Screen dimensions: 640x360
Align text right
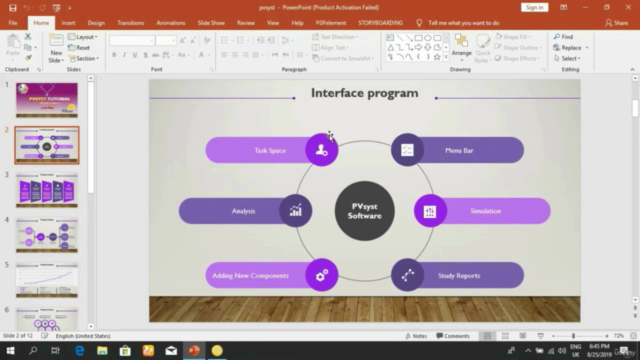point(245,55)
